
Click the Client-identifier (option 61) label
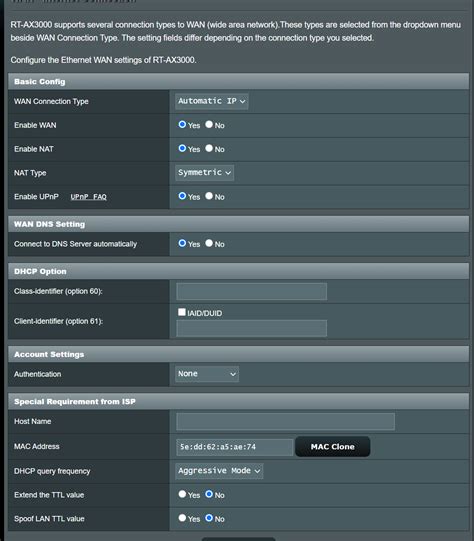click(58, 321)
